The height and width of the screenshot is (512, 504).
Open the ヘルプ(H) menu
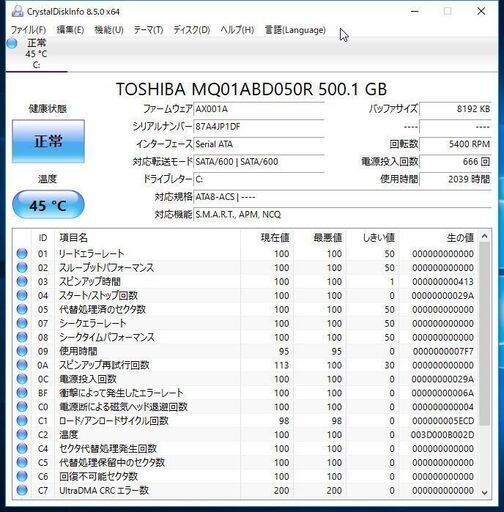click(237, 30)
